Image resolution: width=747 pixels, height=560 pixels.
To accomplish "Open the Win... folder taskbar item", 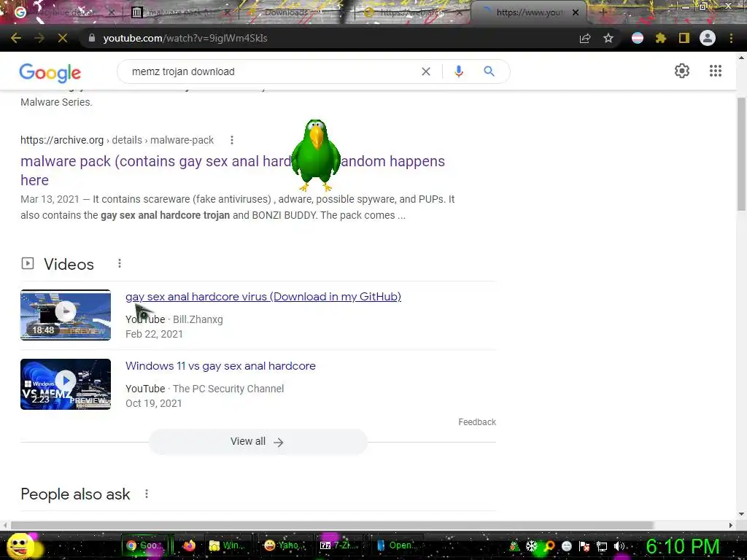I will pyautogui.click(x=228, y=545).
